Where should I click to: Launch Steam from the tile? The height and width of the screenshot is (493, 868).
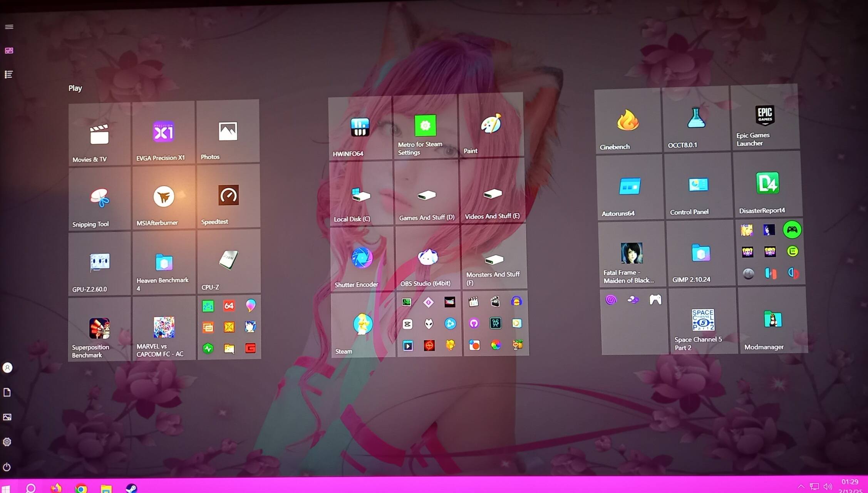(364, 325)
